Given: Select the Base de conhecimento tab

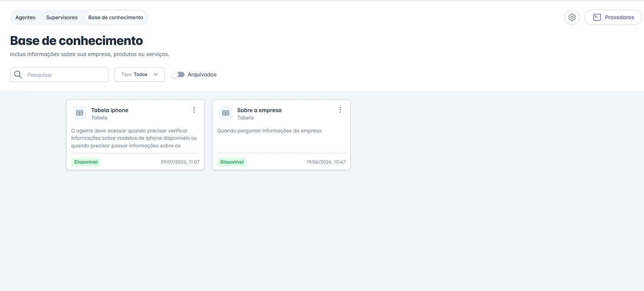Looking at the screenshot, I should pyautogui.click(x=116, y=17).
